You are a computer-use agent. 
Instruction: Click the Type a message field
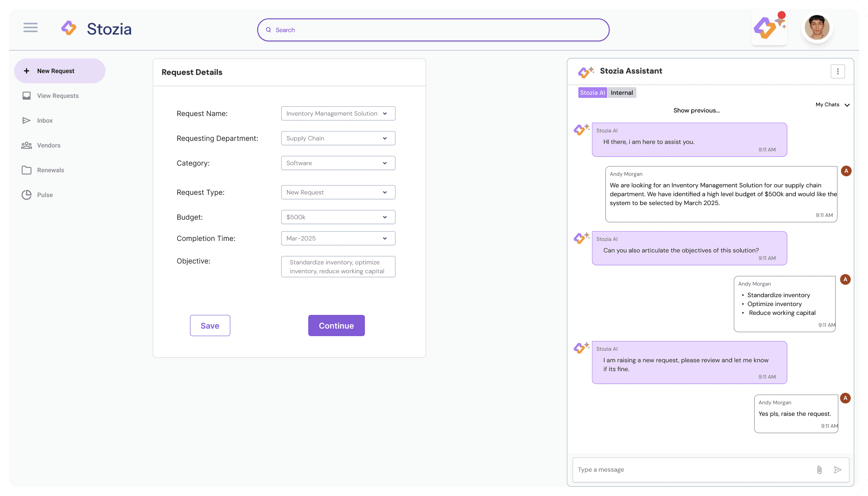click(x=693, y=470)
